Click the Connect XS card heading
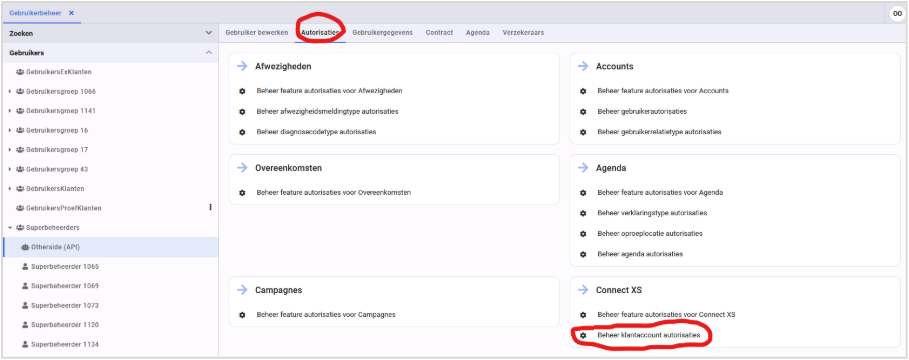Screen dimensions: 909x360 619,290
